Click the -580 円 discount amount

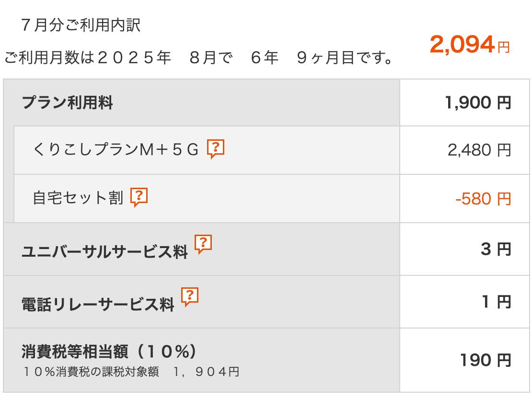tap(483, 199)
